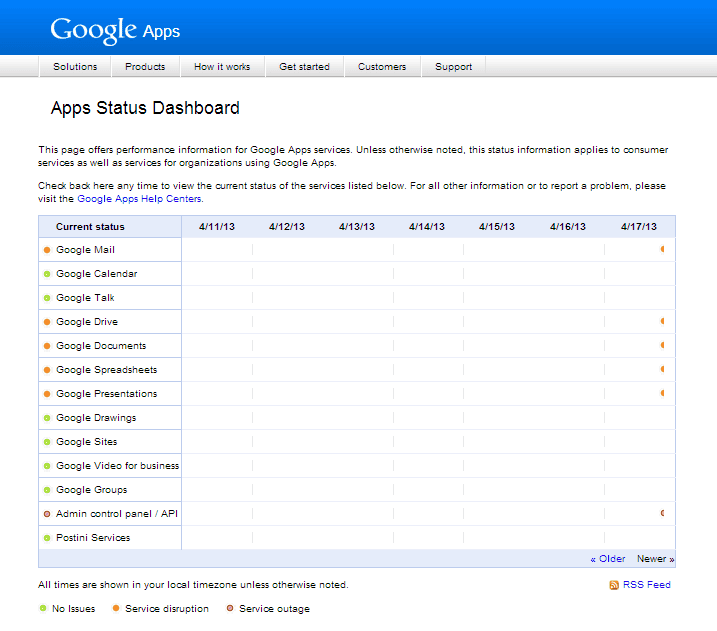Open the Get started tab
717x631 pixels.
(x=304, y=67)
